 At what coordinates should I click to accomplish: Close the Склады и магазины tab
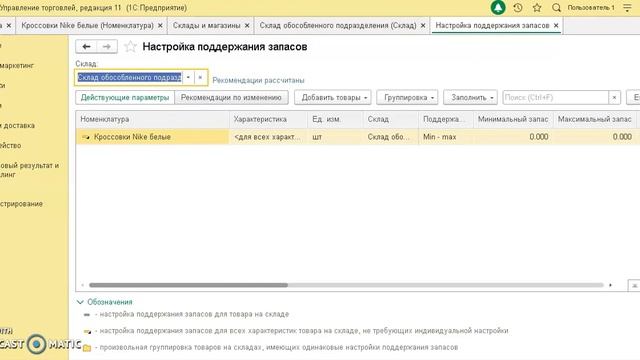[247, 25]
